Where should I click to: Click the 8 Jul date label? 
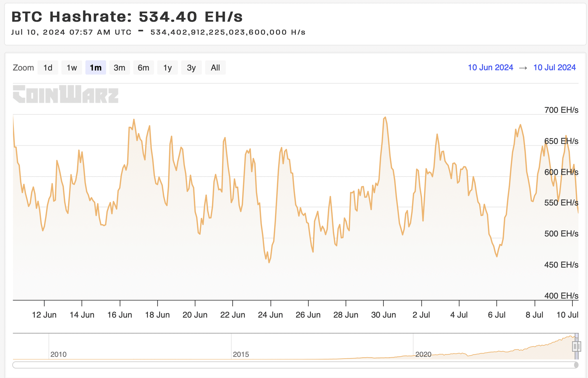coord(535,315)
